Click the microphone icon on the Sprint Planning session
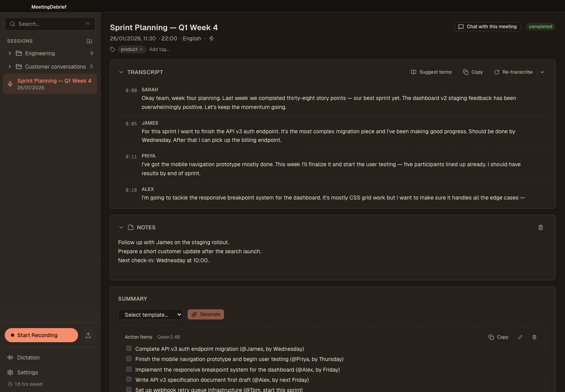 (10, 84)
